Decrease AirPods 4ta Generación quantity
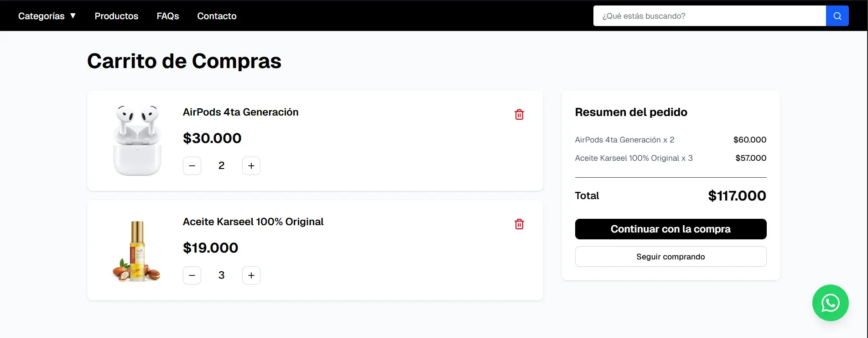Viewport: 868px width, 338px height. 192,166
